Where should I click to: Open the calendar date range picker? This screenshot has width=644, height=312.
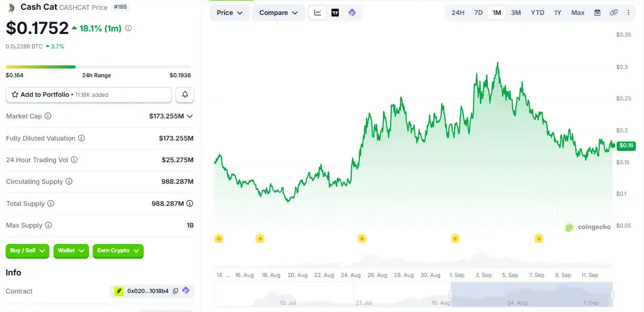point(597,12)
